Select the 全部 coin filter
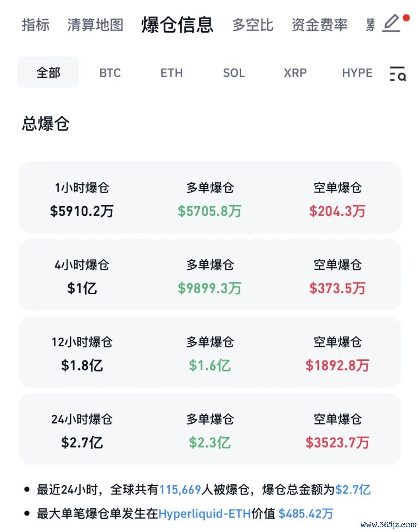420x532 pixels. [48, 73]
